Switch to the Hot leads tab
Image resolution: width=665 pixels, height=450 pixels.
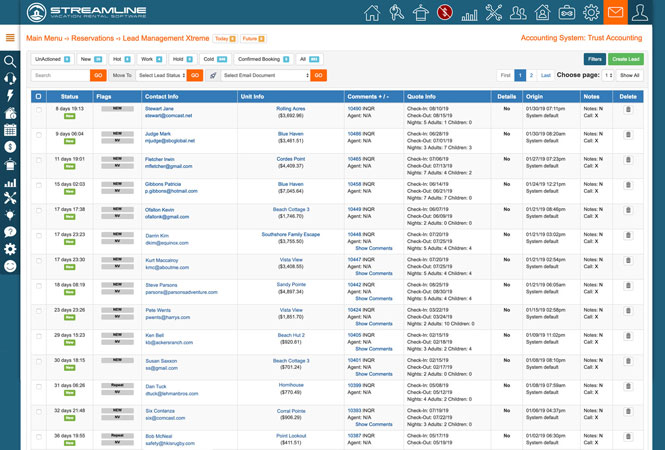[121, 59]
